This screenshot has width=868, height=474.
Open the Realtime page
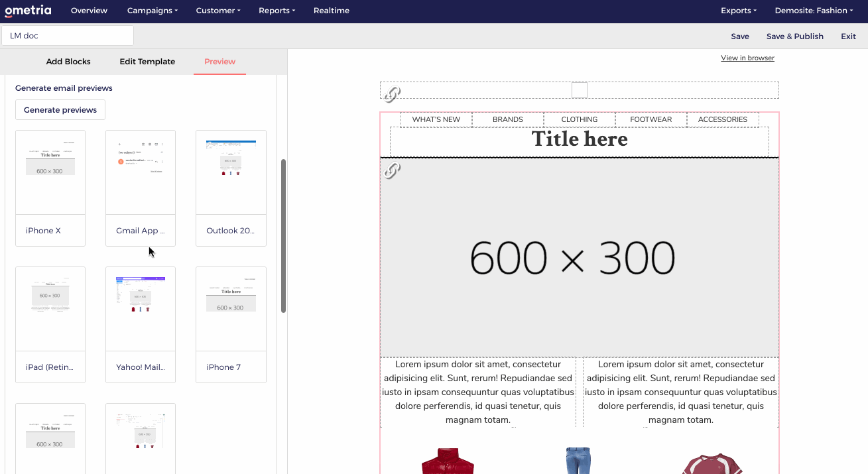(332, 11)
